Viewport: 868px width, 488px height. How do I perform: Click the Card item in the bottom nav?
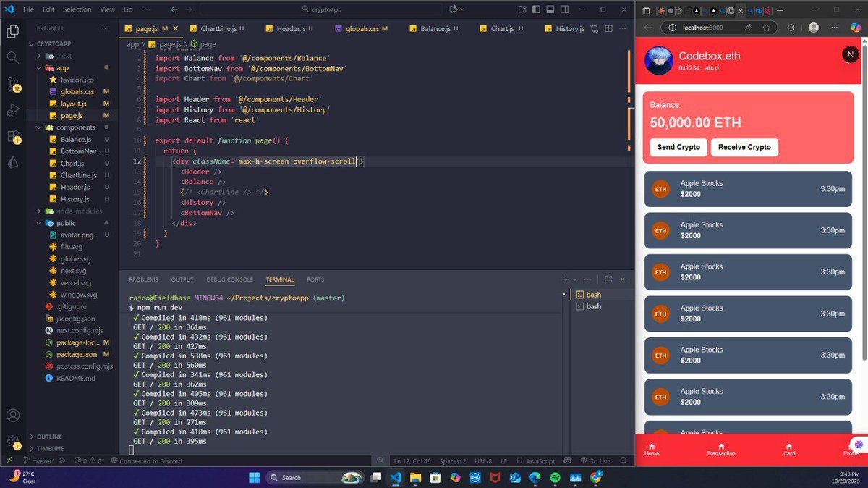[789, 450]
